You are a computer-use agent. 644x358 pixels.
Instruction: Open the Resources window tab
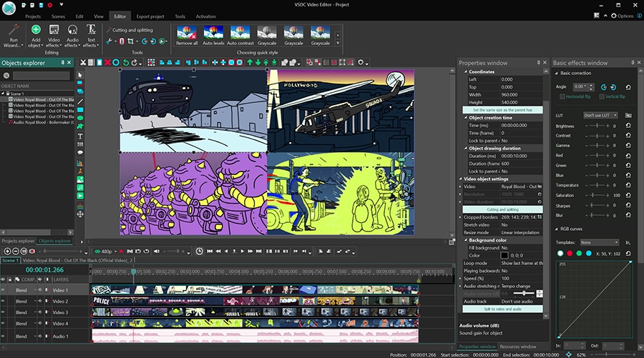tap(518, 347)
